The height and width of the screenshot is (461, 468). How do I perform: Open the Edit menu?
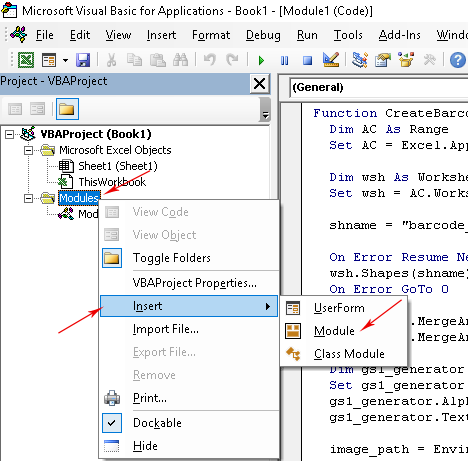(80, 35)
